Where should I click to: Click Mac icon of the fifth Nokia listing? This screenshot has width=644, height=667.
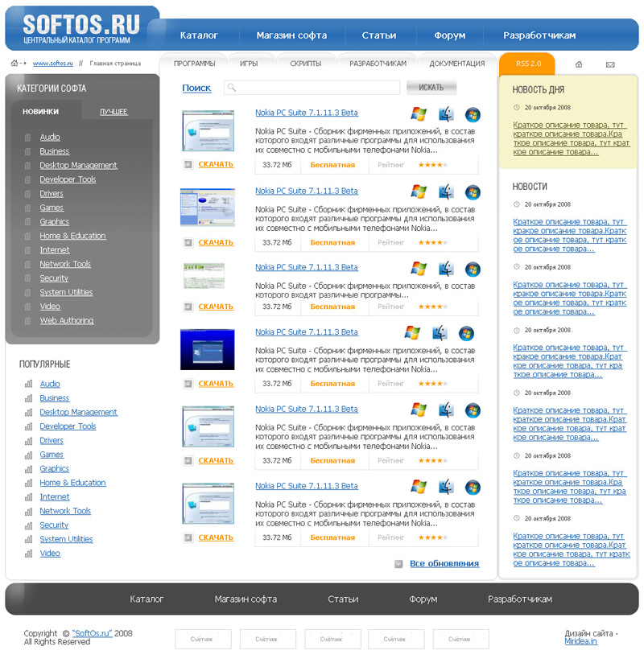click(446, 410)
